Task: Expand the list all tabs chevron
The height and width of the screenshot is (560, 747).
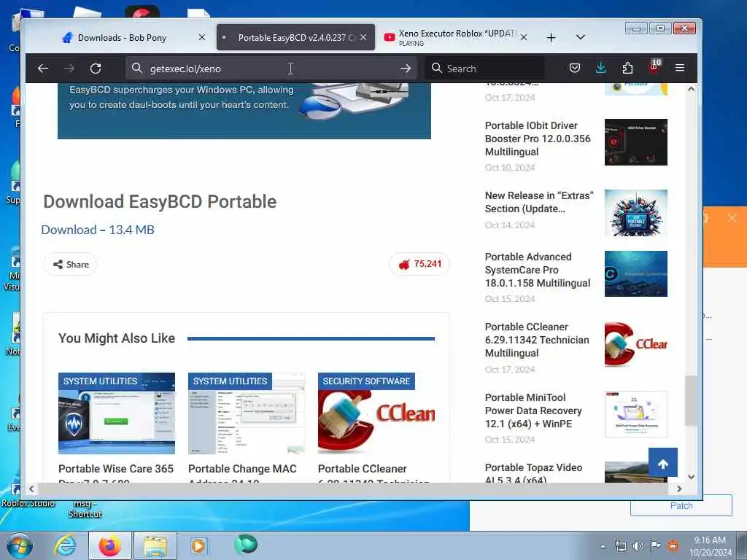Action: tap(580, 37)
